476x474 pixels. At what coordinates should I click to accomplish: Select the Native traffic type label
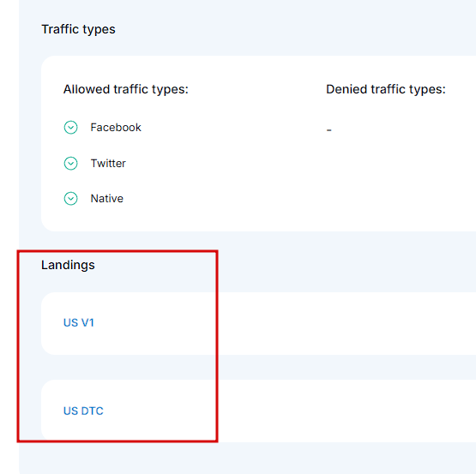(107, 199)
